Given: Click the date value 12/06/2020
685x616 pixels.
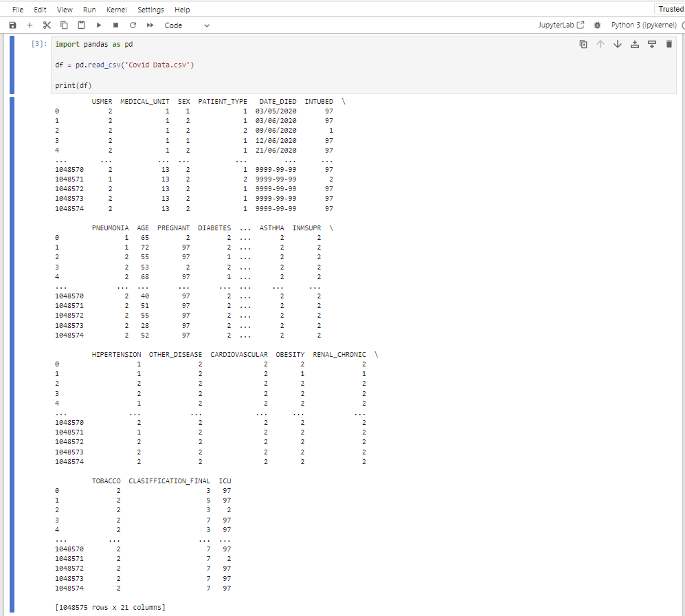Looking at the screenshot, I should [276, 141].
